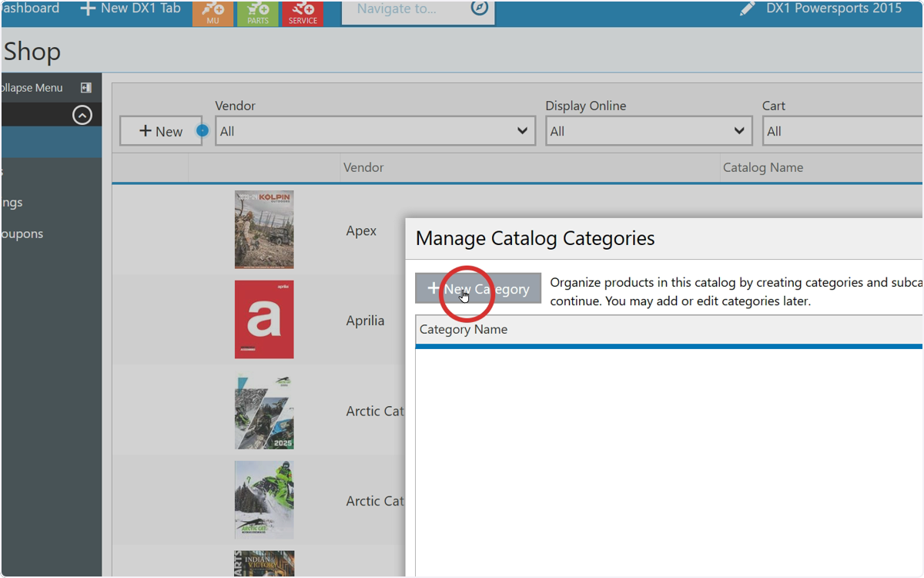Click the blue info dot beside New

point(203,131)
